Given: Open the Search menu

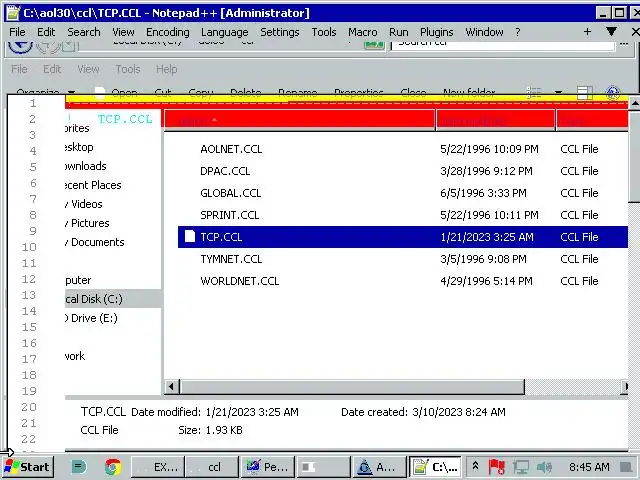Looking at the screenshot, I should coord(84,32).
